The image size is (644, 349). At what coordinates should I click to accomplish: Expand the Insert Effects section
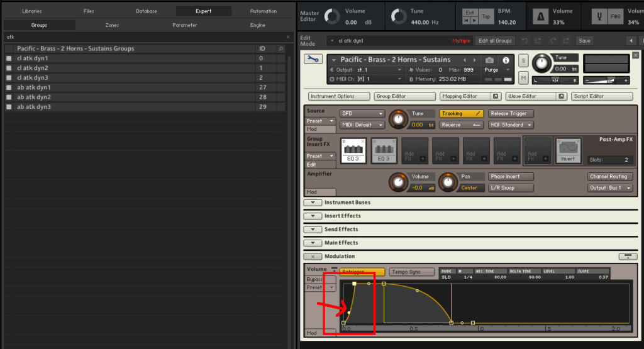[x=313, y=216]
